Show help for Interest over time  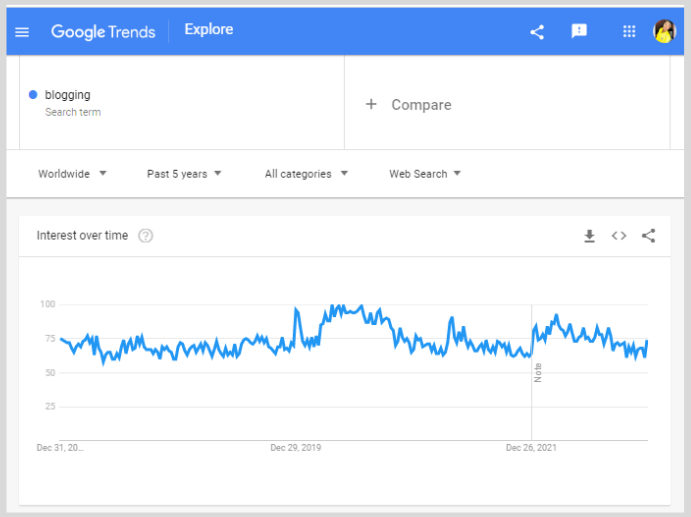coord(146,236)
